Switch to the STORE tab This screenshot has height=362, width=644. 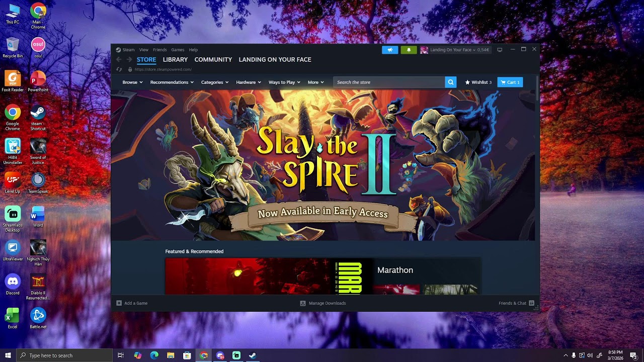point(146,59)
